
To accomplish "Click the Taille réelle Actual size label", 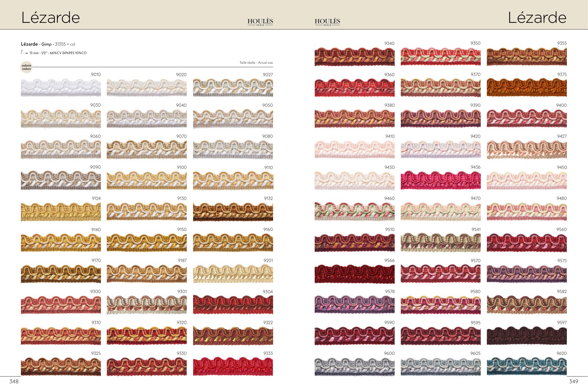I will pos(256,63).
